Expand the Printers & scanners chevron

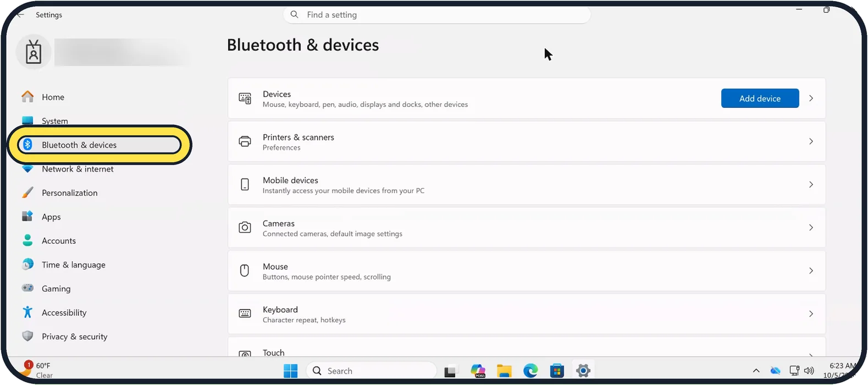click(811, 141)
